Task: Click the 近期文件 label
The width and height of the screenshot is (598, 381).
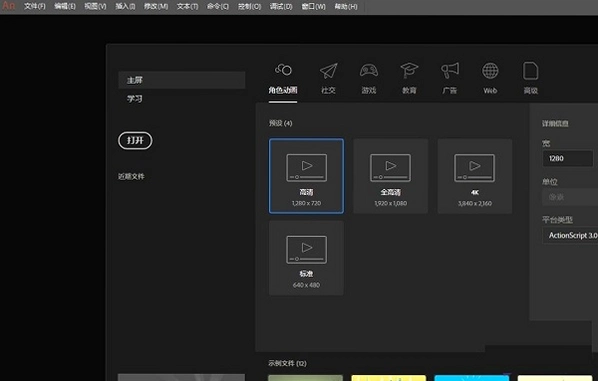Action: coord(131,176)
